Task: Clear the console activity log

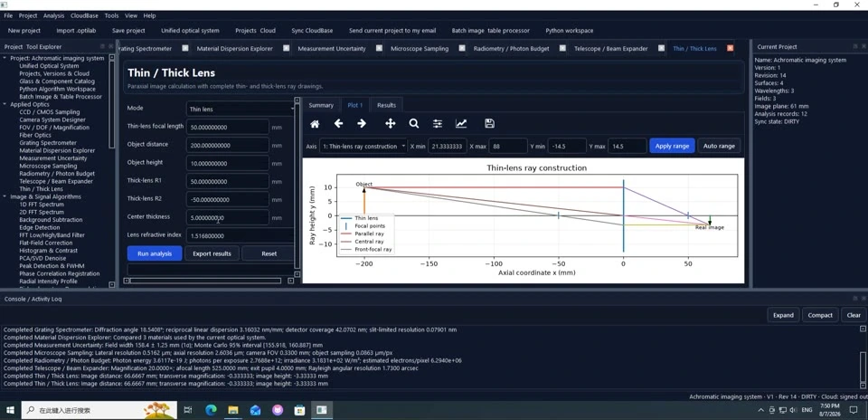Action: [x=854, y=315]
